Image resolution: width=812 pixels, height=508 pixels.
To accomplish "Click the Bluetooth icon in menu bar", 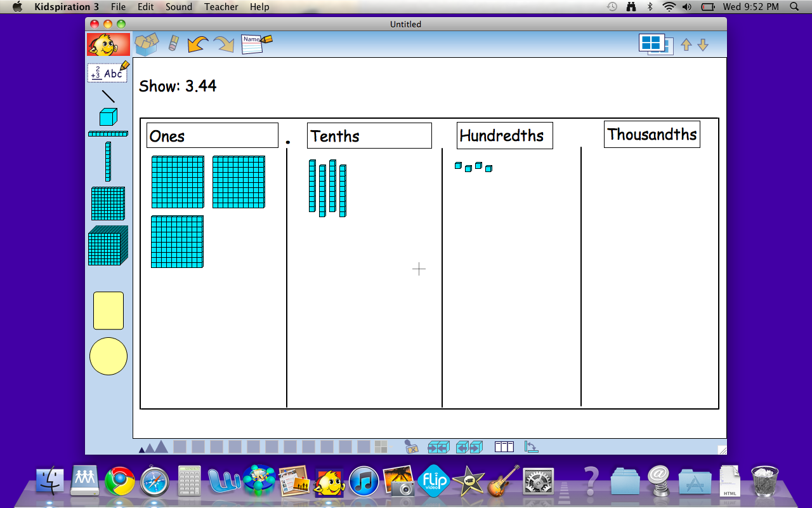I will pyautogui.click(x=650, y=7).
